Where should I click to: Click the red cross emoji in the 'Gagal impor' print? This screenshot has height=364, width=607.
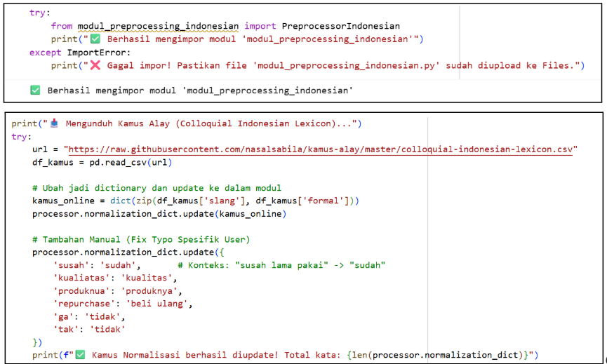coord(95,65)
